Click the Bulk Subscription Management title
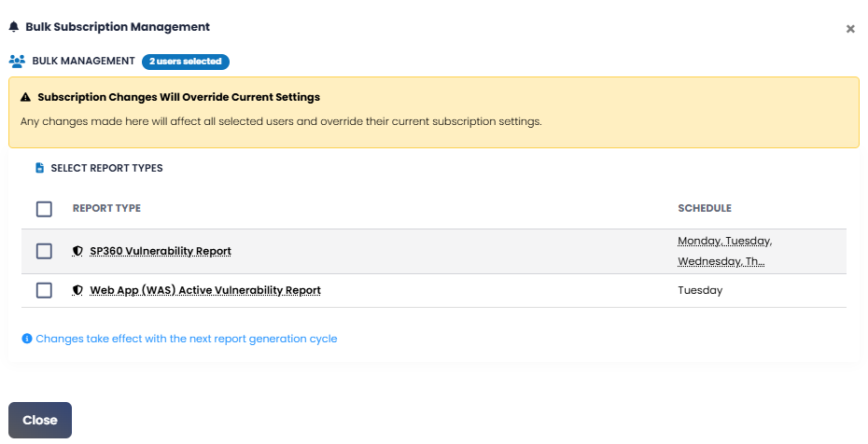Image resolution: width=868 pixels, height=444 pixels. [118, 26]
